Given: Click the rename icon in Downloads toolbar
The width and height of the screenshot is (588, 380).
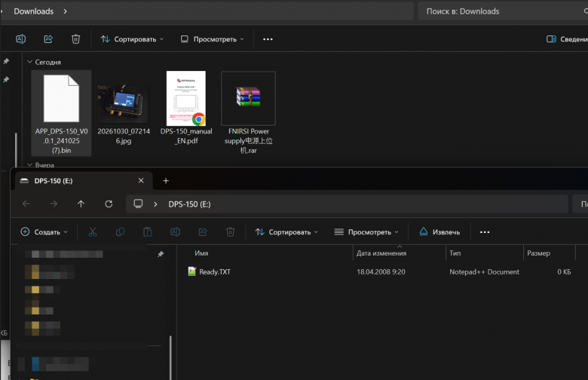Looking at the screenshot, I should 20,39.
